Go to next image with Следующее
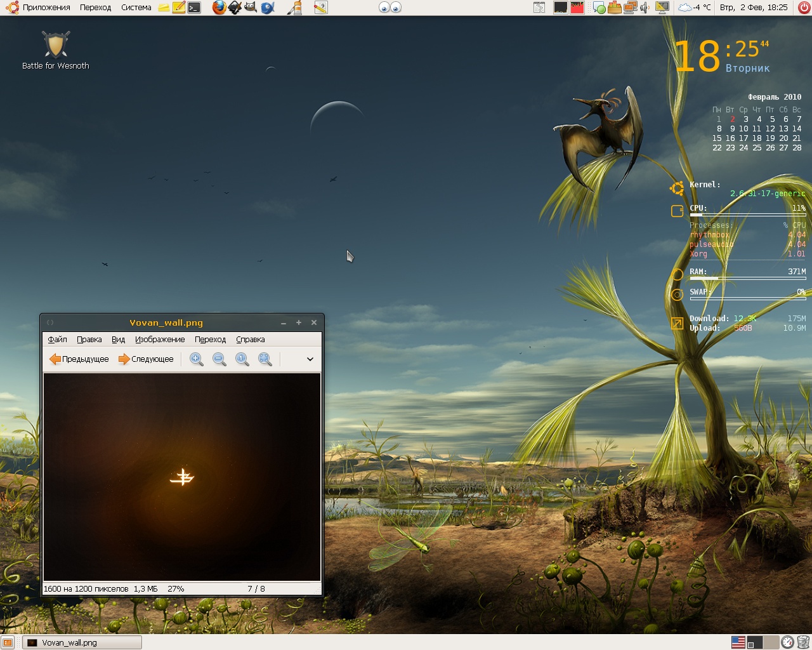Screen dimensions: 812x650 (x=146, y=359)
